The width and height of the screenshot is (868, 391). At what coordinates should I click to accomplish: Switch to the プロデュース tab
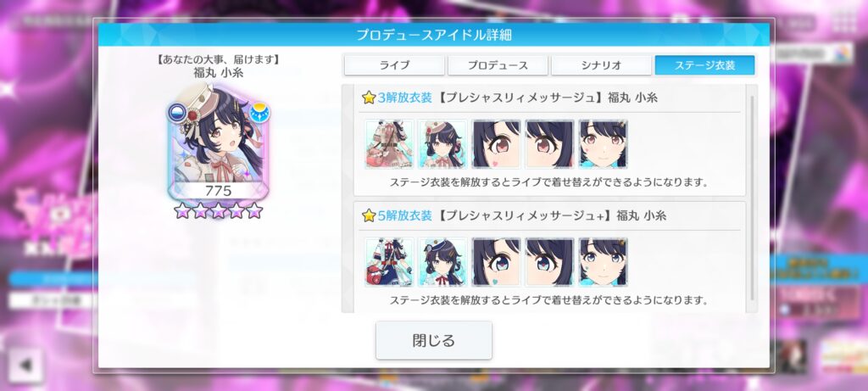498,64
